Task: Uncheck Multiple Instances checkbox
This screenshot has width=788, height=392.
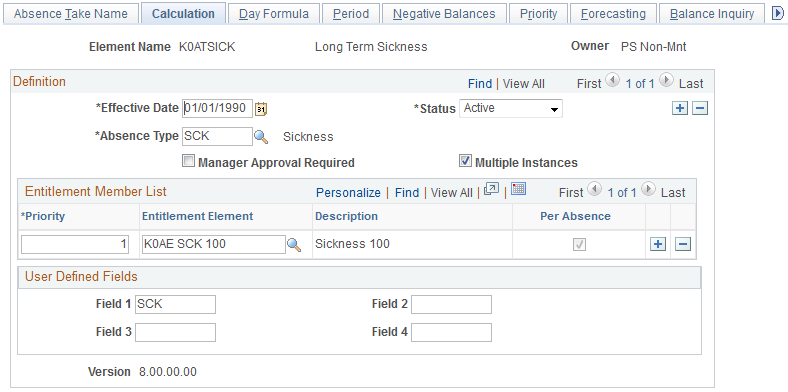Action: (x=465, y=161)
